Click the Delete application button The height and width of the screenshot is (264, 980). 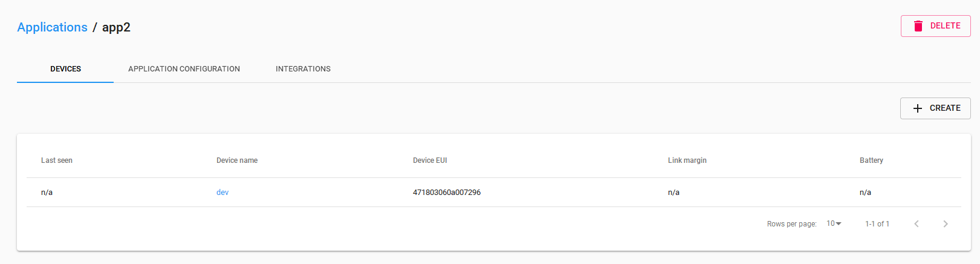pyautogui.click(x=935, y=26)
